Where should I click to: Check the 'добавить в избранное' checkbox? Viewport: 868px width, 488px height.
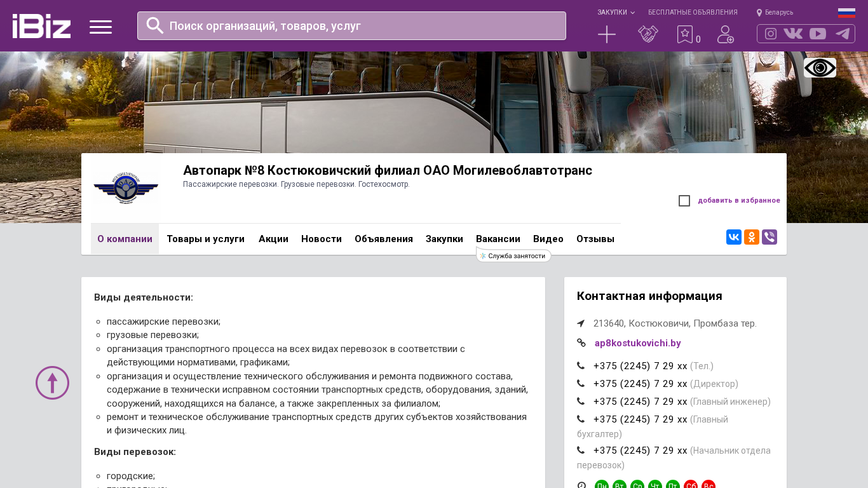pyautogui.click(x=684, y=201)
